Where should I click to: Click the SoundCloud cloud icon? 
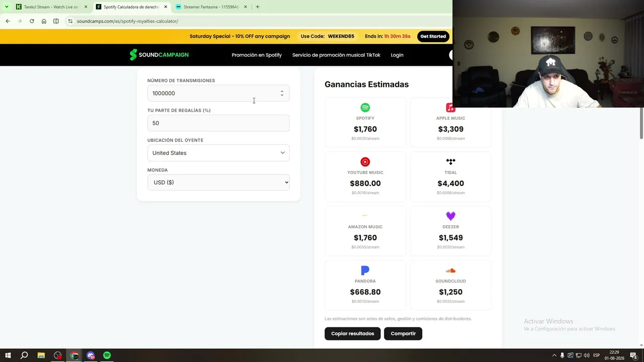click(x=451, y=270)
